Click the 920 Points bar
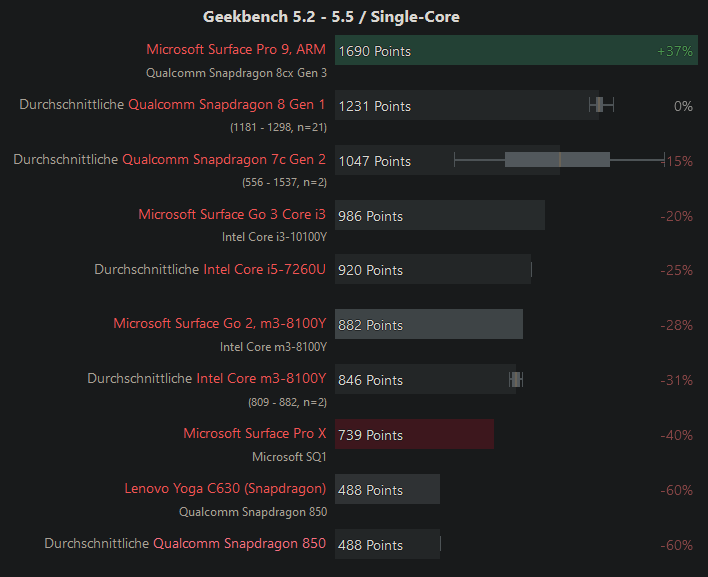 pos(433,270)
